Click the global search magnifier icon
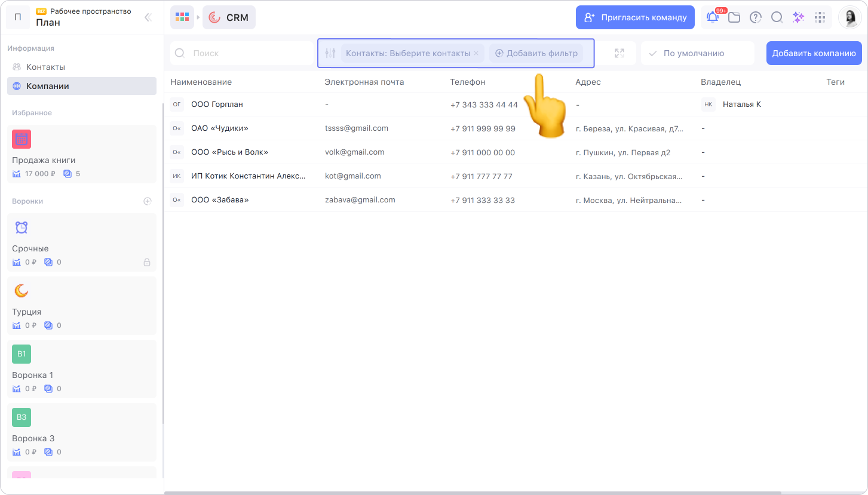This screenshot has width=868, height=495. click(x=777, y=17)
